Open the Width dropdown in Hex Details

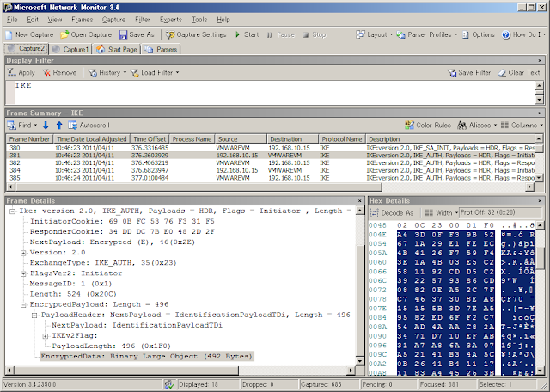[x=441, y=213]
